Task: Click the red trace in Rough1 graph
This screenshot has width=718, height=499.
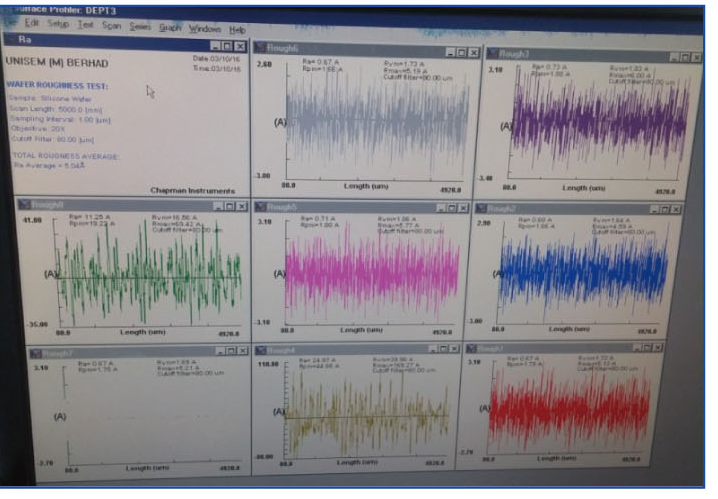Action: pos(569,409)
